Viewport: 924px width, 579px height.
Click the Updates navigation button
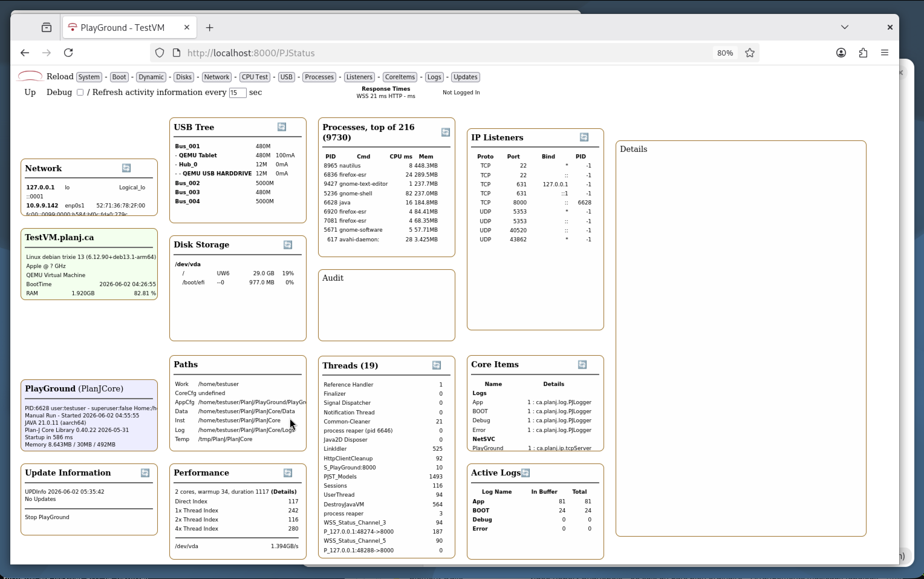(x=465, y=77)
